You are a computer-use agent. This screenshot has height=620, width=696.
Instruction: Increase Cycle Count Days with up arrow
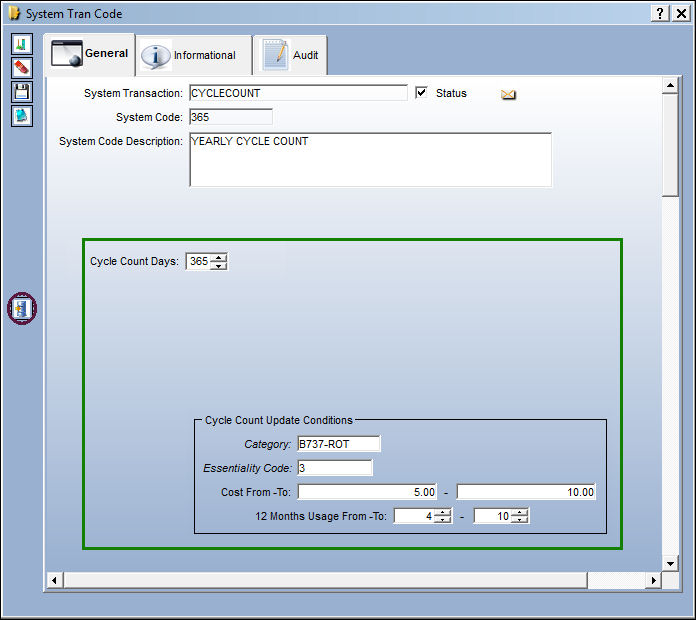[218, 257]
